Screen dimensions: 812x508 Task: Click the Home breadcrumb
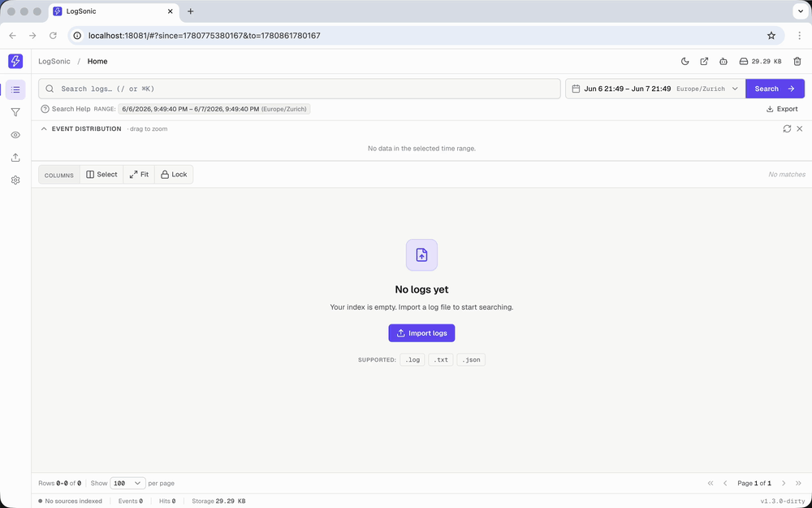click(97, 61)
